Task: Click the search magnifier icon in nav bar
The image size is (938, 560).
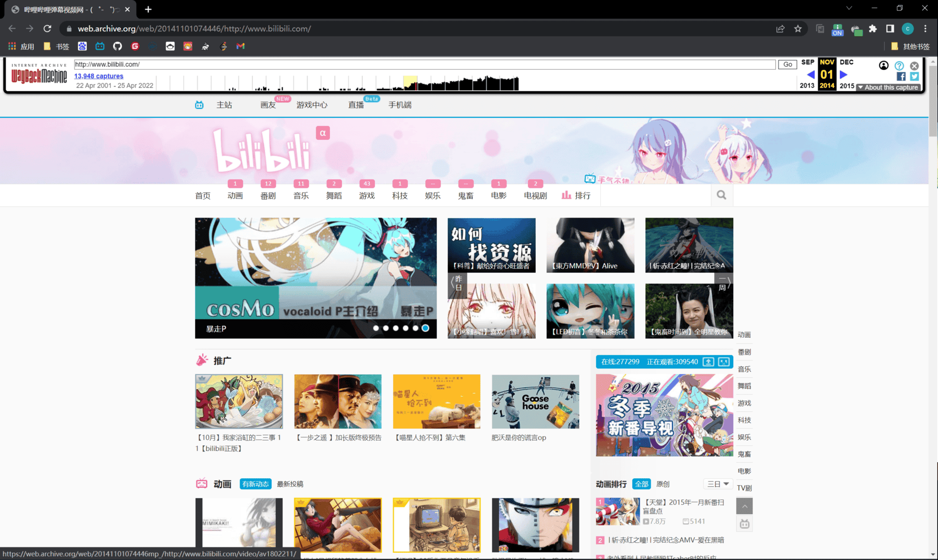Action: click(x=721, y=195)
